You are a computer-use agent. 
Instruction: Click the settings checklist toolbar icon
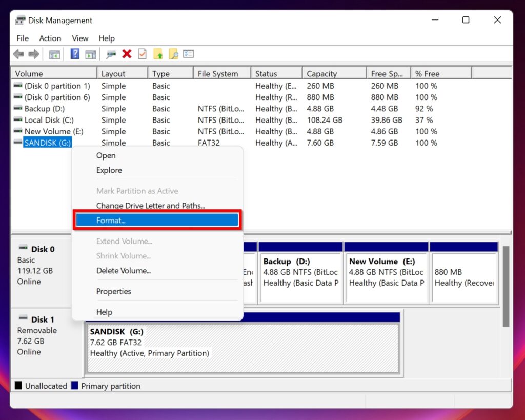tap(189, 54)
